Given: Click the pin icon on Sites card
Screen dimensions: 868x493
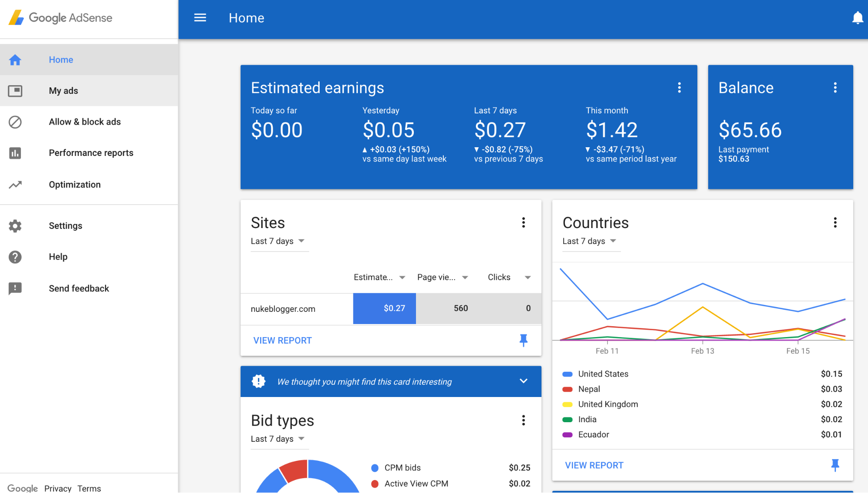Looking at the screenshot, I should (523, 340).
